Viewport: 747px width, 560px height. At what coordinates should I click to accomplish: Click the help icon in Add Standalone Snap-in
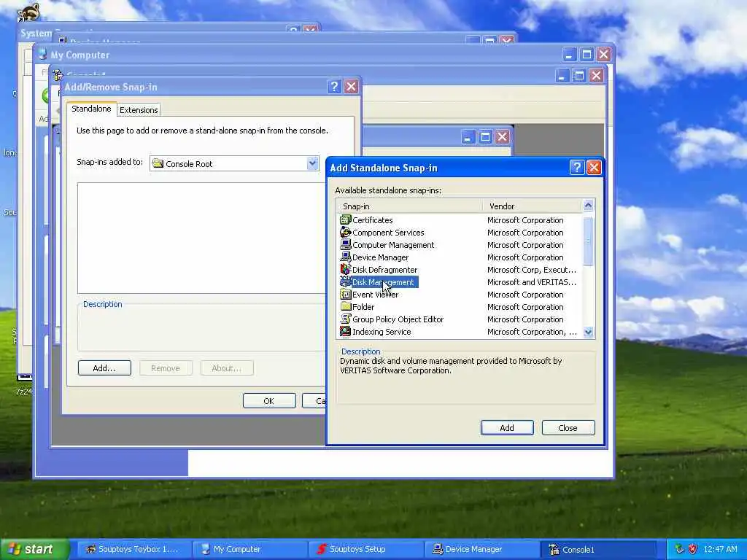click(576, 168)
